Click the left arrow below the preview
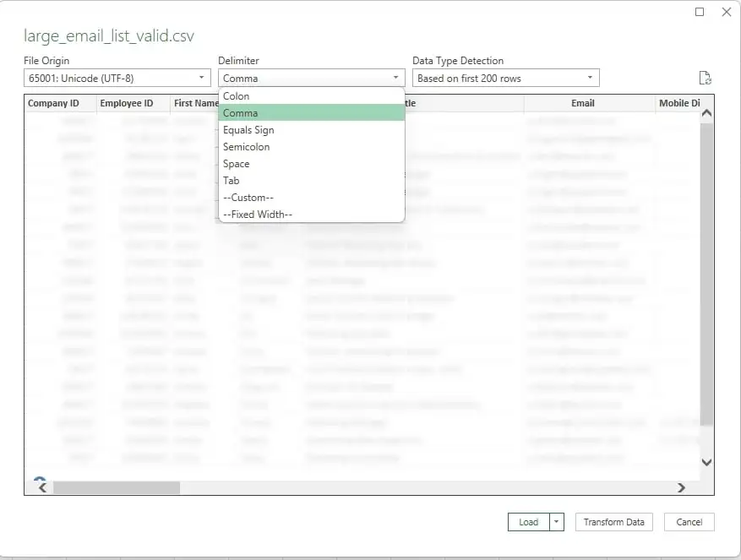The width and height of the screenshot is (741, 560). (41, 487)
